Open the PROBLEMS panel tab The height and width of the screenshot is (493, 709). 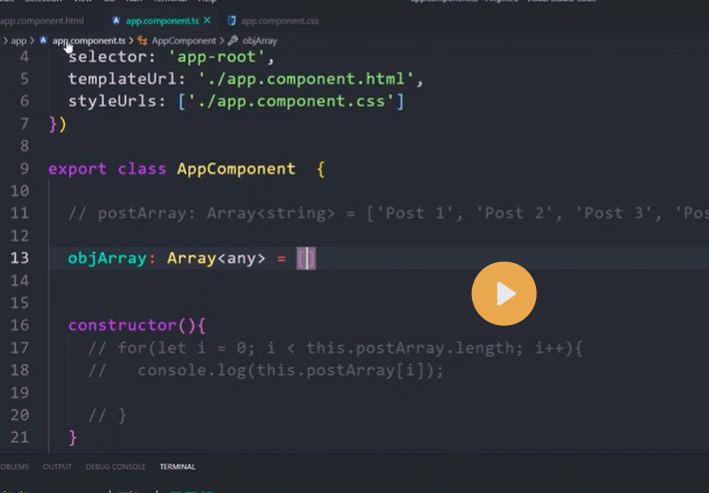(14, 467)
